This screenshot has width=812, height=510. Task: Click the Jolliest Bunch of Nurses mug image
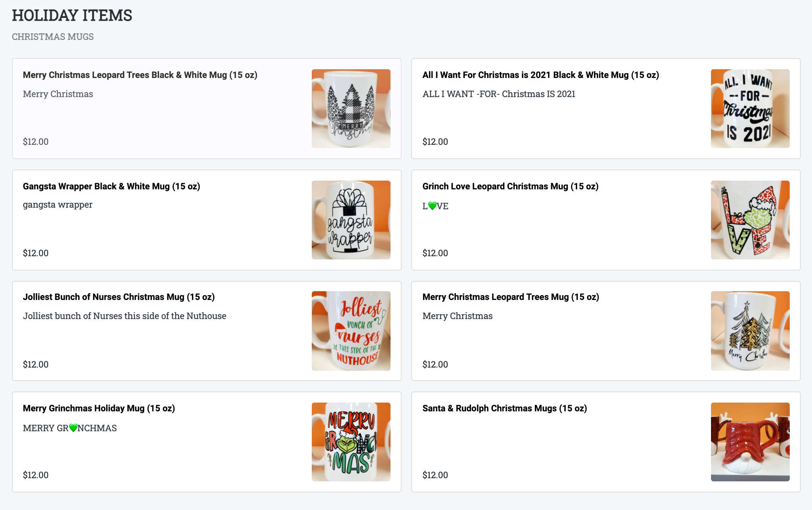click(351, 331)
